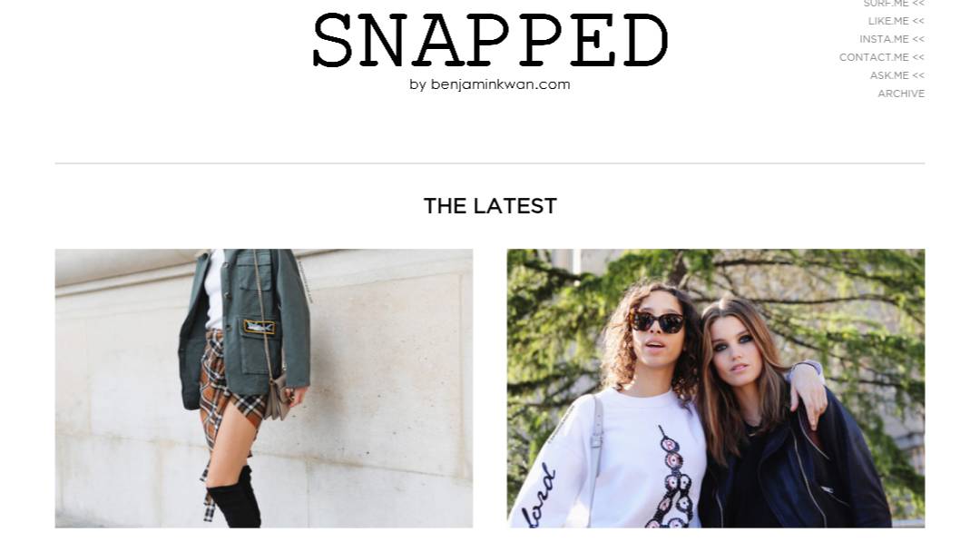This screenshot has height=552, width=980.
Task: Go to the LIKE.ME menu item
Action: tap(888, 21)
